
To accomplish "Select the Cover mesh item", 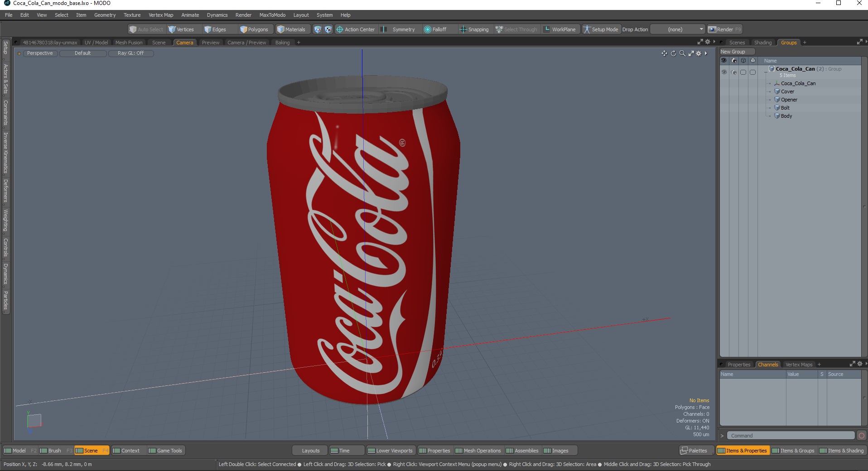I will click(x=787, y=91).
